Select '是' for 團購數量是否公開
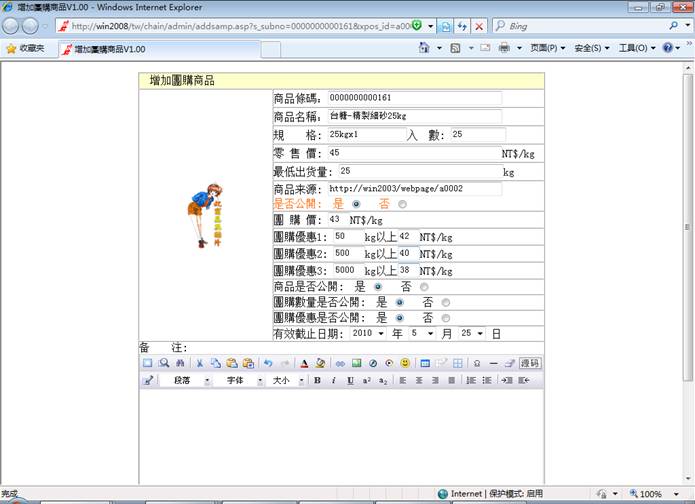This screenshot has width=695, height=504. (x=400, y=302)
